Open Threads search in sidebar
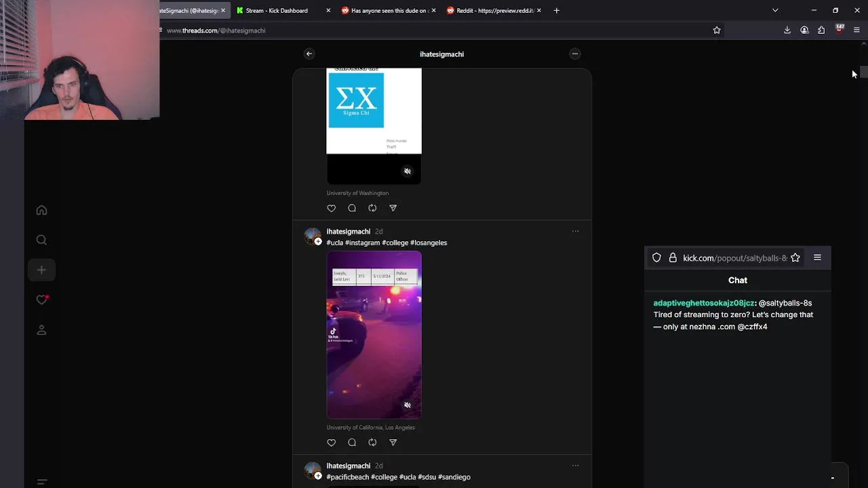868x488 pixels. coord(41,240)
